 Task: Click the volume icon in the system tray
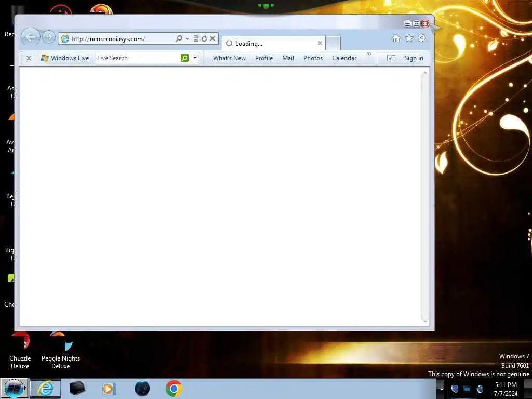click(x=480, y=389)
